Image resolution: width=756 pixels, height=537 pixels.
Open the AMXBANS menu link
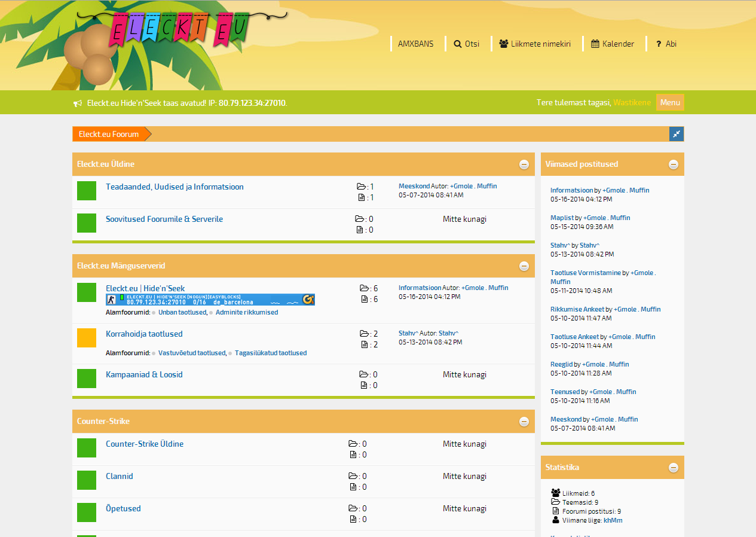415,44
